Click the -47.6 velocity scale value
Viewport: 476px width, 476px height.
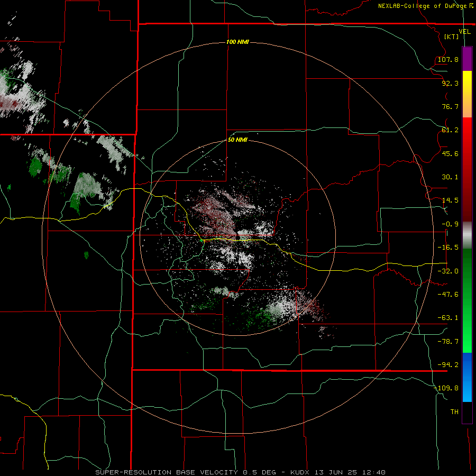[448, 295]
